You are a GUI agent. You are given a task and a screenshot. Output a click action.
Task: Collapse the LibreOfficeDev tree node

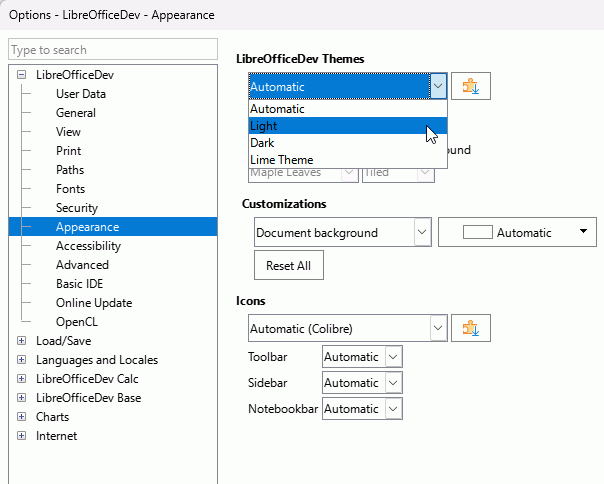point(22,75)
